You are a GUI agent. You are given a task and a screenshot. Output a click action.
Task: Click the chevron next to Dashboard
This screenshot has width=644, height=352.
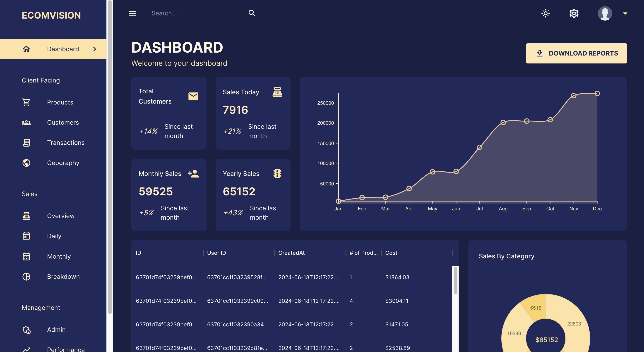tap(94, 49)
